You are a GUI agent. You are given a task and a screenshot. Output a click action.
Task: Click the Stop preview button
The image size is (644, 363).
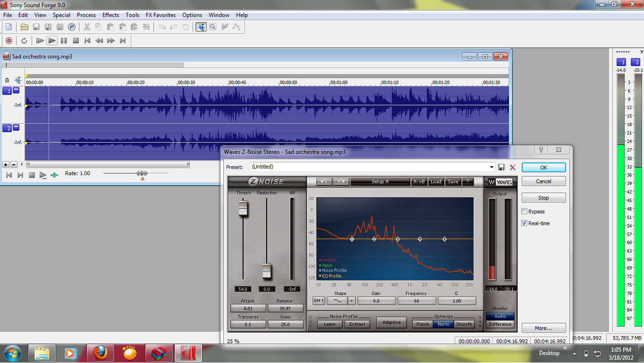coord(543,198)
